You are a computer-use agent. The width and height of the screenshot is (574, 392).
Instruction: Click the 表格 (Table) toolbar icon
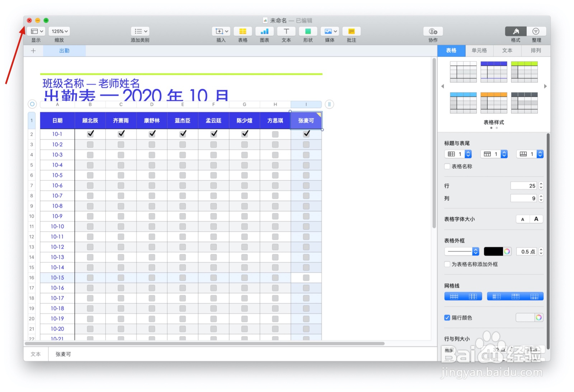point(243,31)
